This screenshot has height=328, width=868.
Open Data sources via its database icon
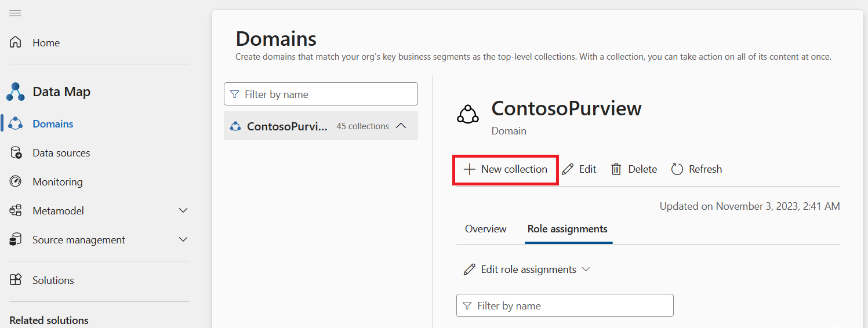click(16, 152)
